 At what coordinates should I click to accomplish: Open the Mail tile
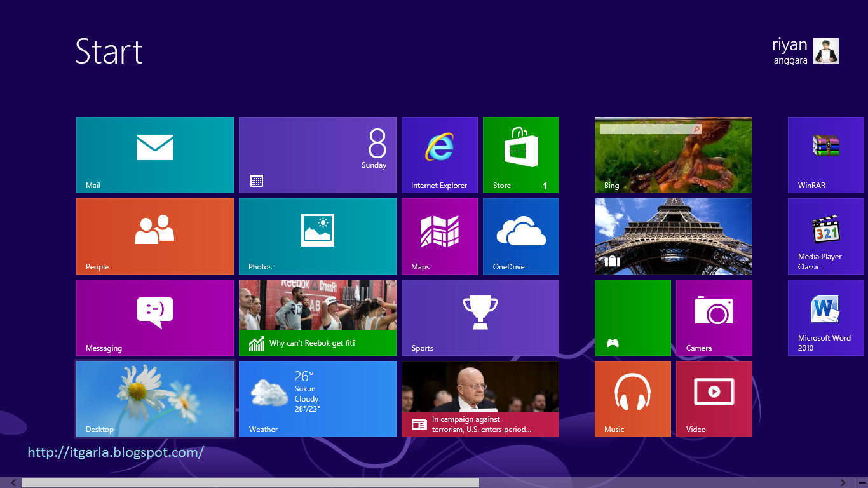[x=155, y=155]
